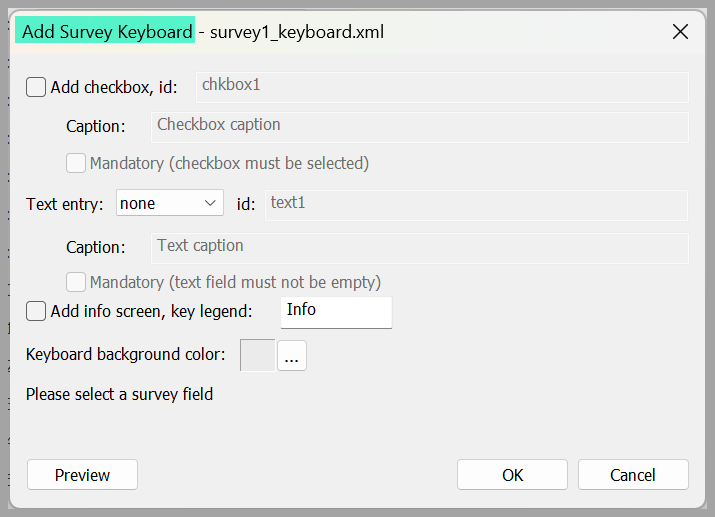Click the chkbox1 id input field
The height and width of the screenshot is (517, 715).
pos(442,87)
